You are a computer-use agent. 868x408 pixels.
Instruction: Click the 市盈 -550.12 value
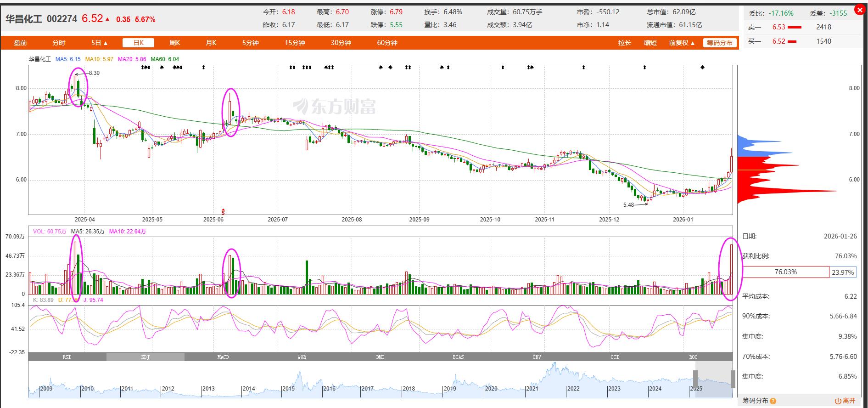click(608, 12)
